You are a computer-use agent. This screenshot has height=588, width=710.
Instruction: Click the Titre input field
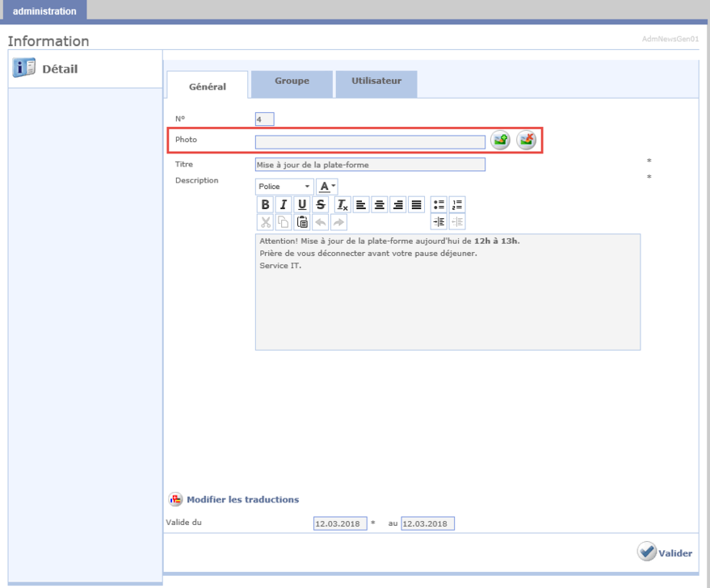[370, 165]
